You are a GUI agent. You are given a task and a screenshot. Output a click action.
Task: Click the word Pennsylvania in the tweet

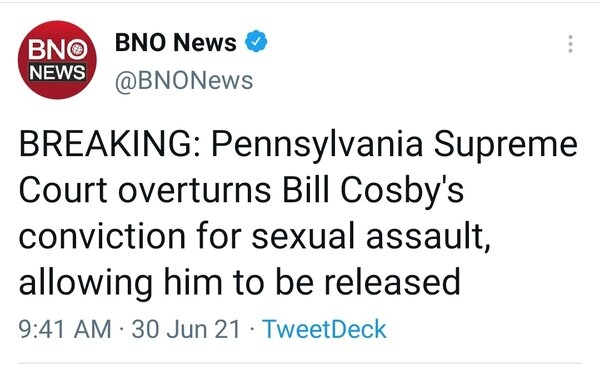(317, 145)
